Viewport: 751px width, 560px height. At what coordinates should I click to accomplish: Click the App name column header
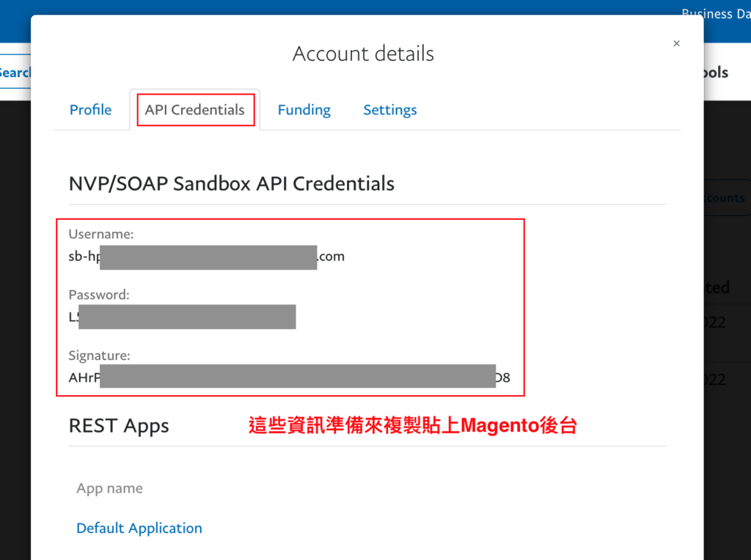click(110, 488)
